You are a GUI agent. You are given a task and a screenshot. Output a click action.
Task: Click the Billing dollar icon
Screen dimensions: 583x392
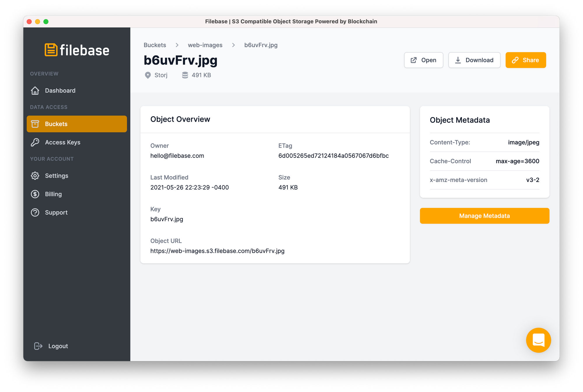click(x=35, y=194)
